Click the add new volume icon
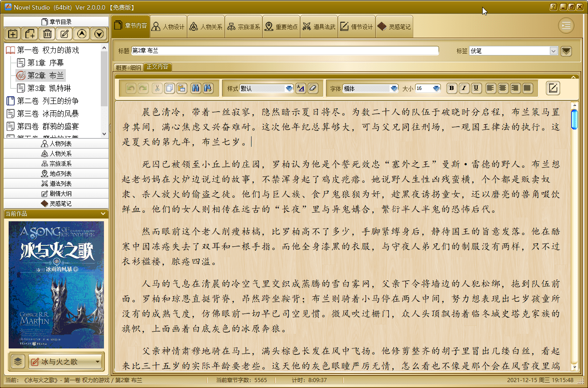Image resolution: width=588 pixels, height=388 pixels. [x=13, y=34]
